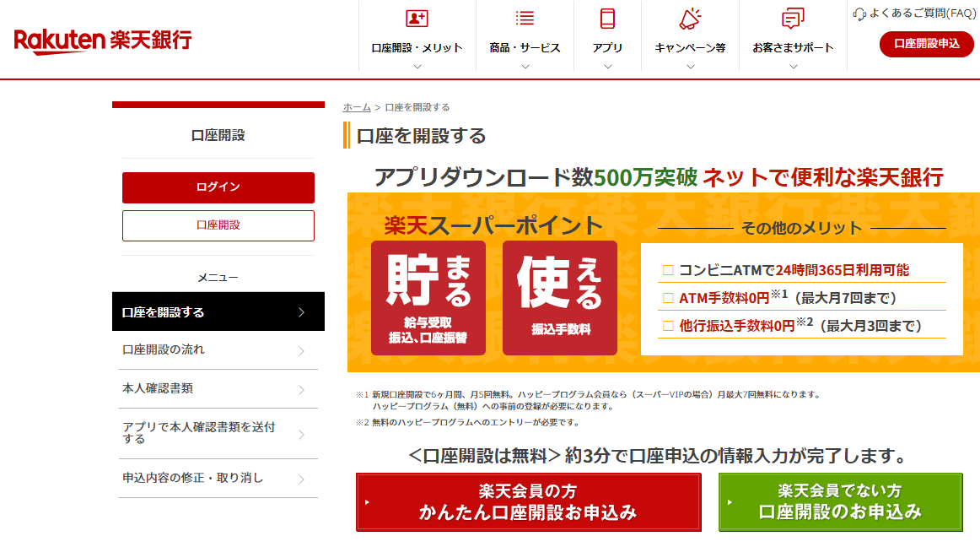Click the 口座開設・メリット person card icon
Viewport: 980px width, 547px height.
tap(417, 19)
